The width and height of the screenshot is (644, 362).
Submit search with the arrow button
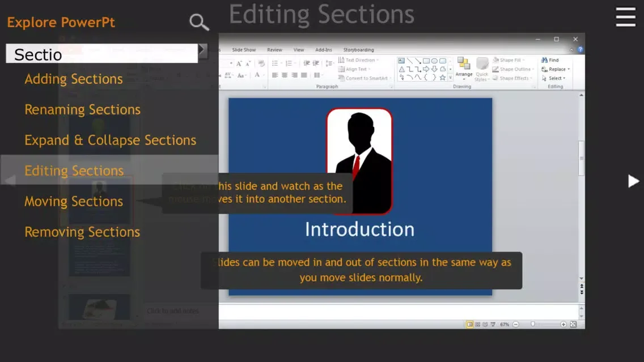click(x=202, y=51)
